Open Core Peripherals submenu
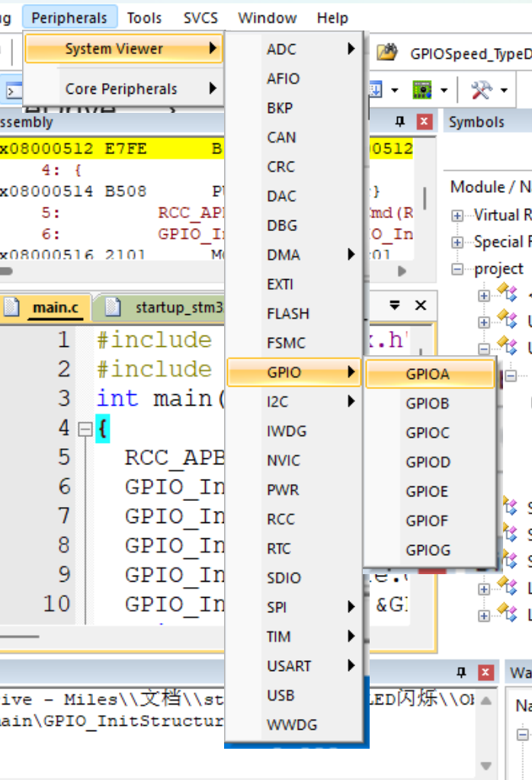 point(122,89)
